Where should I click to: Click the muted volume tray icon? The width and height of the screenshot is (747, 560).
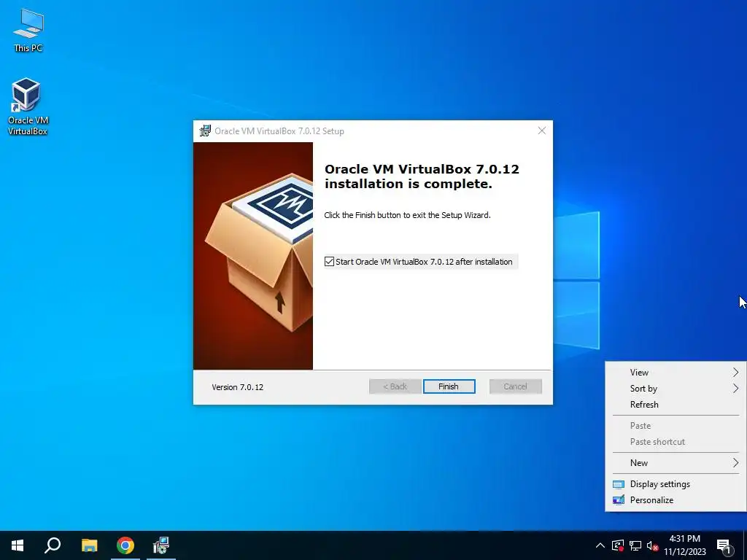[653, 545]
